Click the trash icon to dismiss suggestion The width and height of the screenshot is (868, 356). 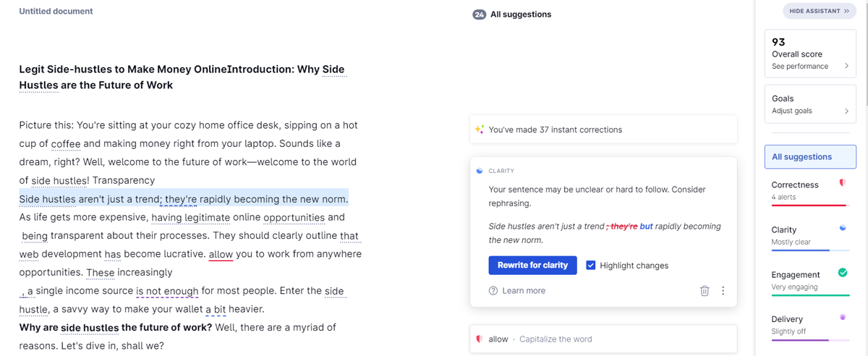pos(705,291)
